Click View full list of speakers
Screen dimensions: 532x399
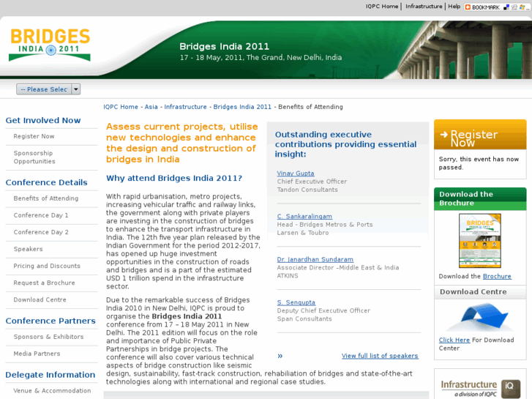(380, 356)
